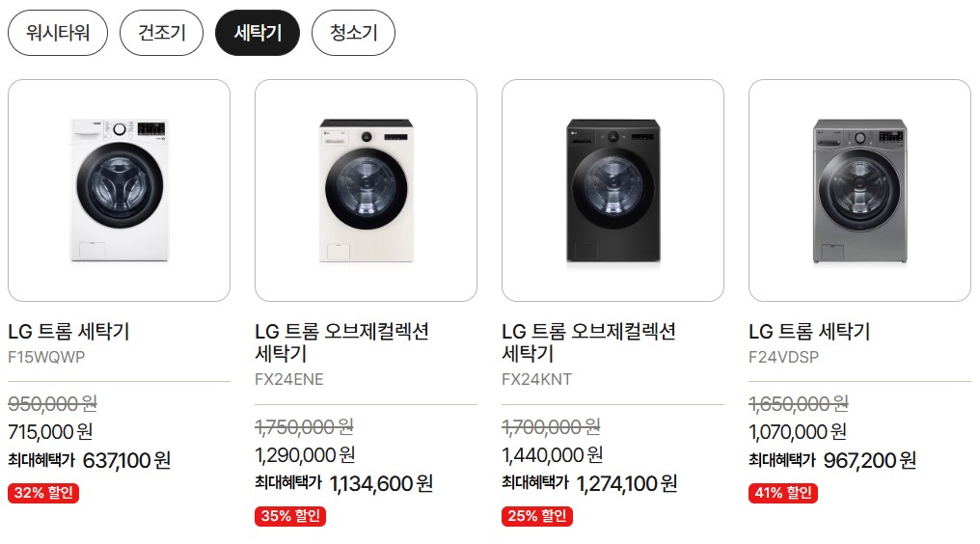Screen dimensions: 980x544
Task: Click the 41% 할인 badge
Action: [x=783, y=493]
